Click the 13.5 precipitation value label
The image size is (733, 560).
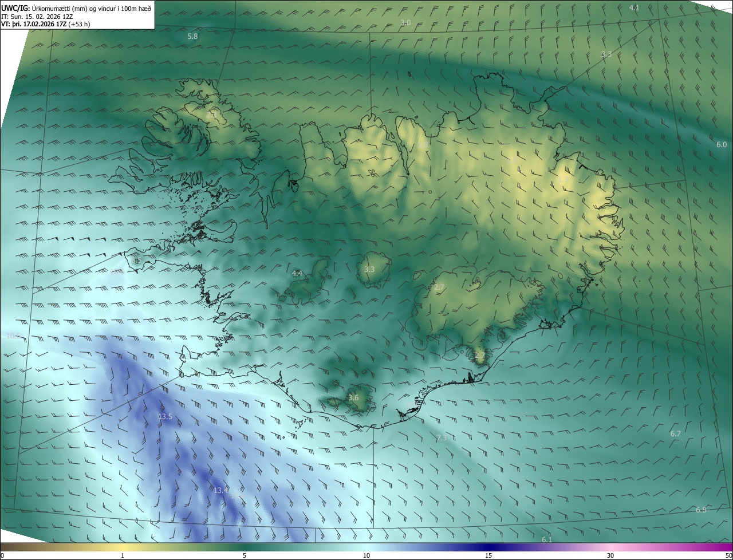[x=165, y=416]
